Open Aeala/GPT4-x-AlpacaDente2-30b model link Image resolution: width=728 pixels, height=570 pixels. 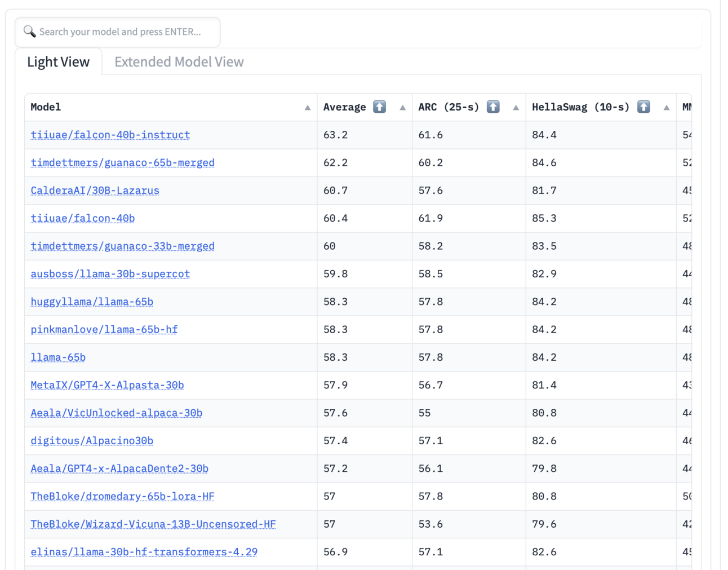[119, 469]
